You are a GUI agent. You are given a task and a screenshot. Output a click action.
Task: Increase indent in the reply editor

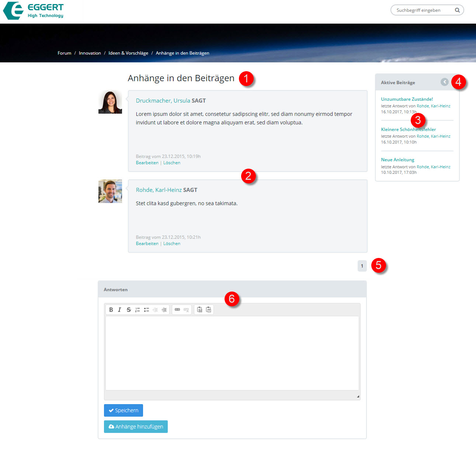(164, 310)
